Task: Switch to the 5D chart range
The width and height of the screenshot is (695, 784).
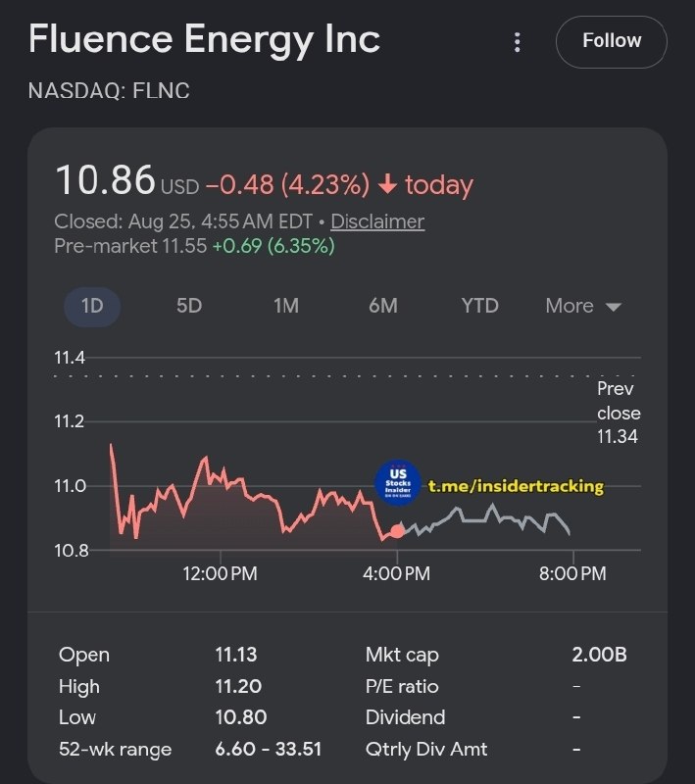Action: [x=189, y=306]
